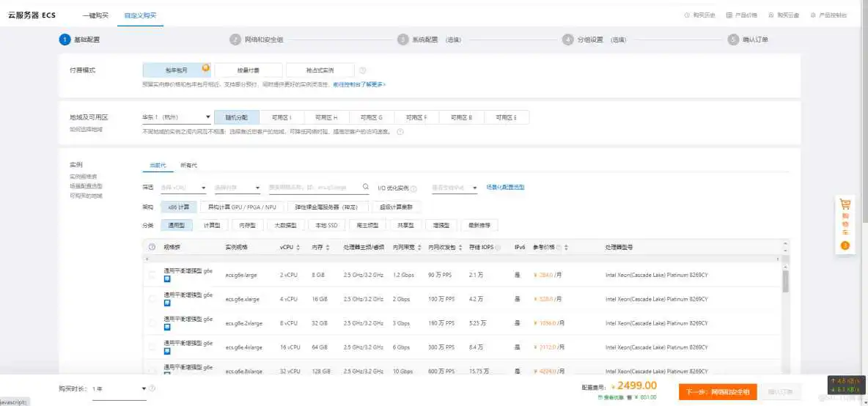This screenshot has height=406, width=868.
Task: Sort the table by the 内网收发包 column arrows
Action: click(x=460, y=247)
